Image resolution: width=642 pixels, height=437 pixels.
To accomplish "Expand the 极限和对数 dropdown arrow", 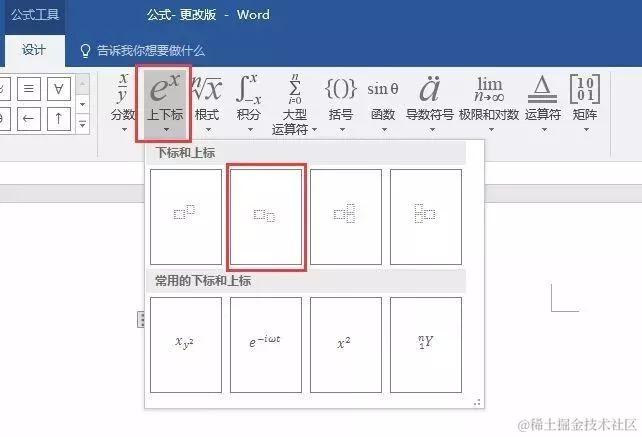I will click(x=491, y=130).
